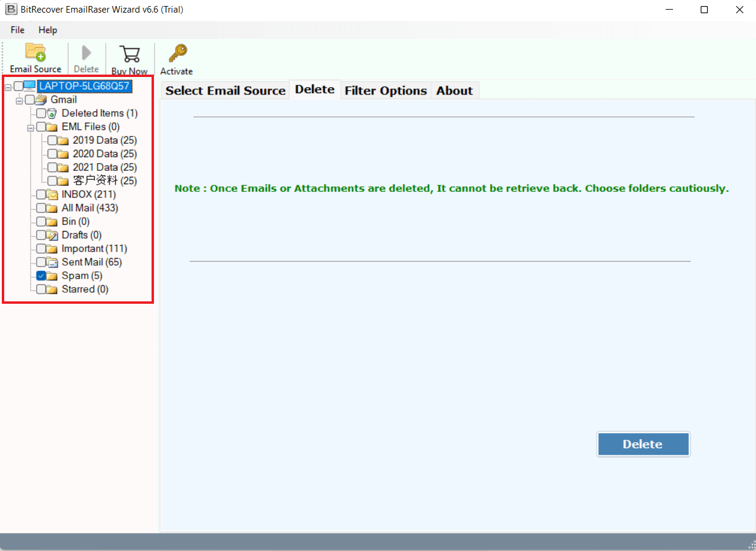The width and height of the screenshot is (756, 551).
Task: Switch to the Filter Options tab
Action: click(x=386, y=91)
